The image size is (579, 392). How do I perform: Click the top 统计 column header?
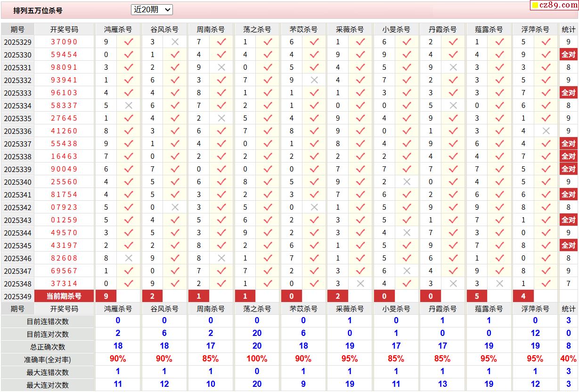coord(569,29)
